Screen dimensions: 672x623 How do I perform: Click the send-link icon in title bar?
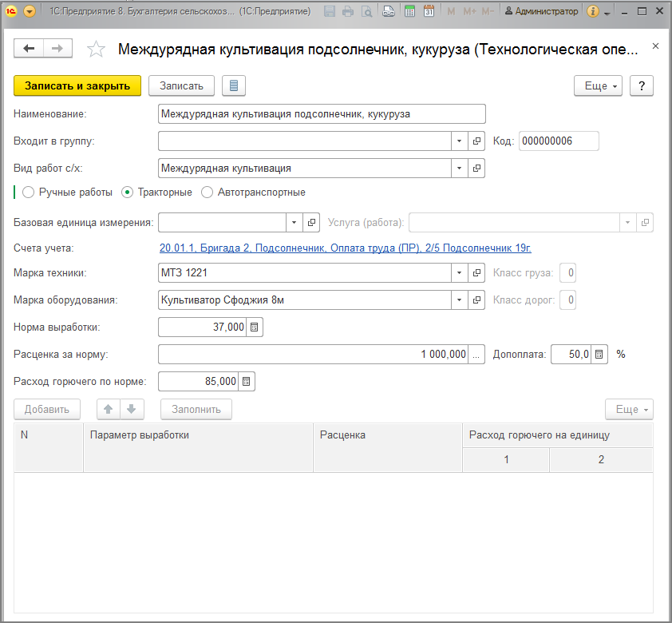[389, 11]
